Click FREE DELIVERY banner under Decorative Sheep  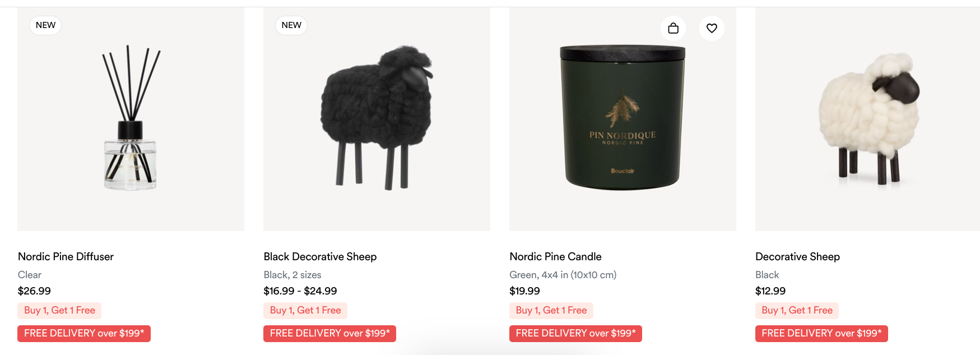click(821, 333)
